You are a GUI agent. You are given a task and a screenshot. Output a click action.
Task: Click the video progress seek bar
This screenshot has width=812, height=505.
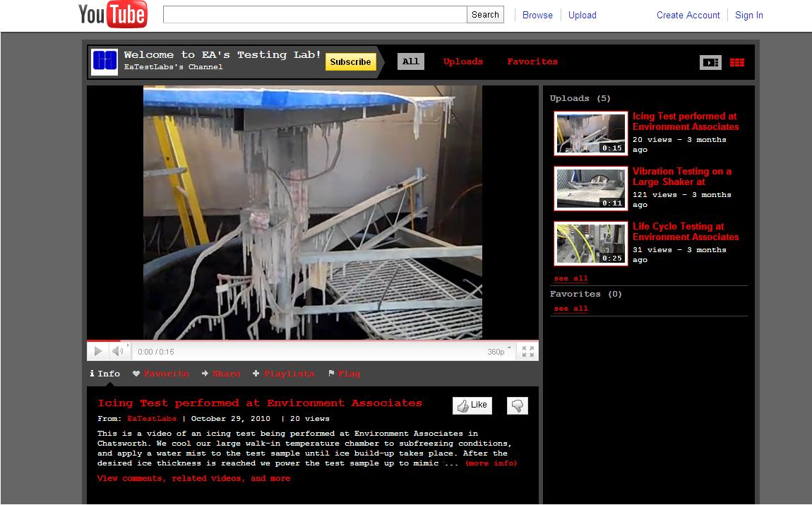pos(312,341)
